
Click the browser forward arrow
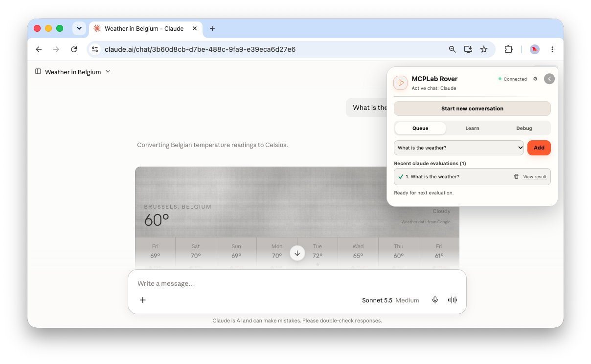56,49
